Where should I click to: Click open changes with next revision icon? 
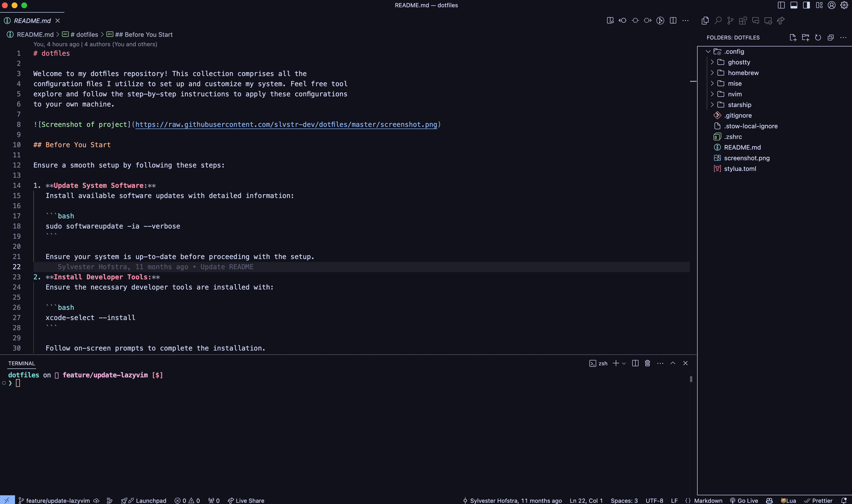pos(647,21)
